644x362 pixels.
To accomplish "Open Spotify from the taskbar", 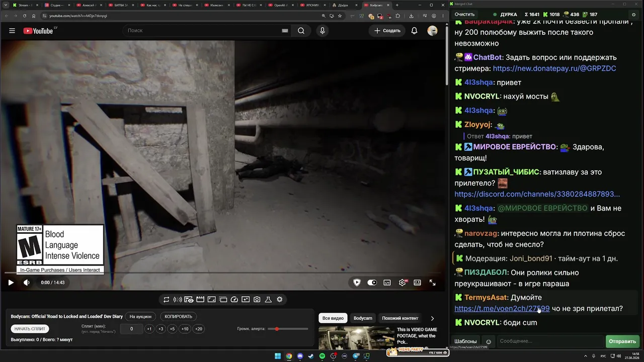I will pyautogui.click(x=322, y=356).
